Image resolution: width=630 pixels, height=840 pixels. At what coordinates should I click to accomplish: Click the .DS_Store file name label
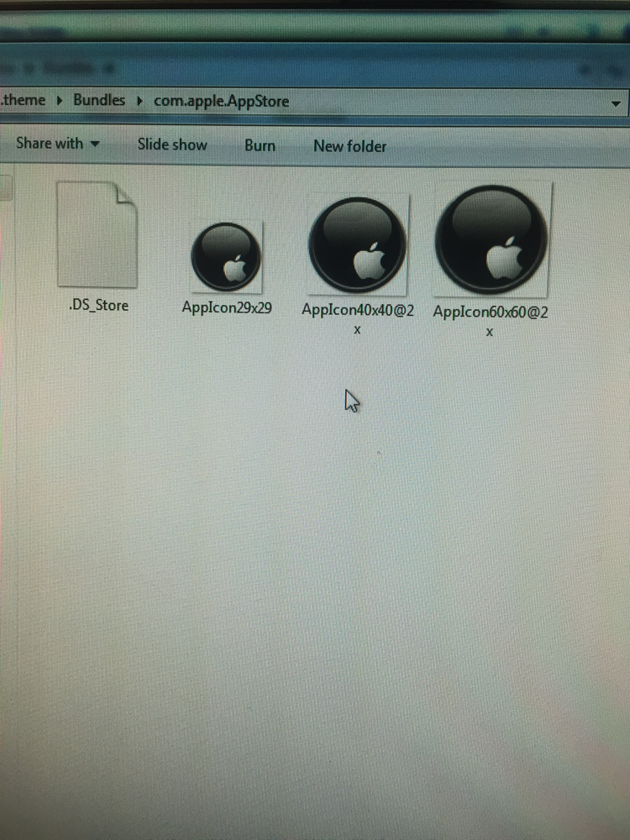[x=98, y=306]
